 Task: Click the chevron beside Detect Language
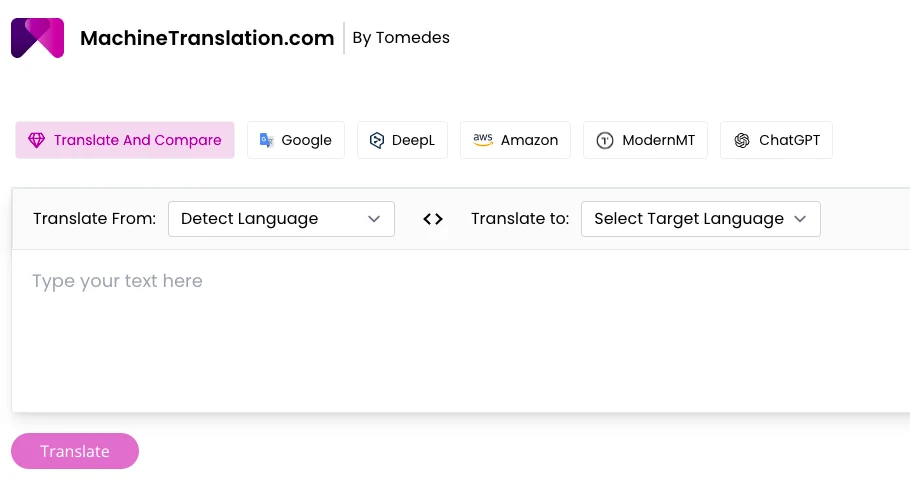tap(375, 219)
